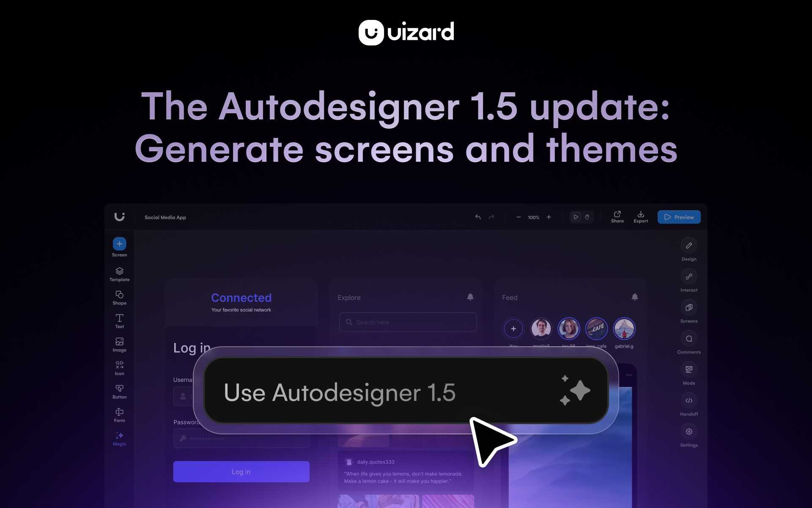This screenshot has width=812, height=508.
Task: Click the Button tool in sidebar
Action: click(x=119, y=391)
